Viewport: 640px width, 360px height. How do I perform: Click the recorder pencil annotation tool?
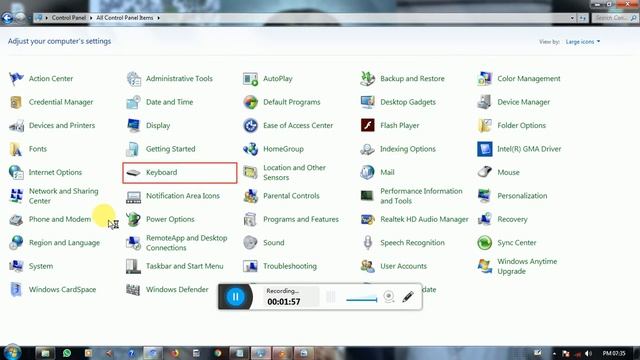[x=408, y=297]
